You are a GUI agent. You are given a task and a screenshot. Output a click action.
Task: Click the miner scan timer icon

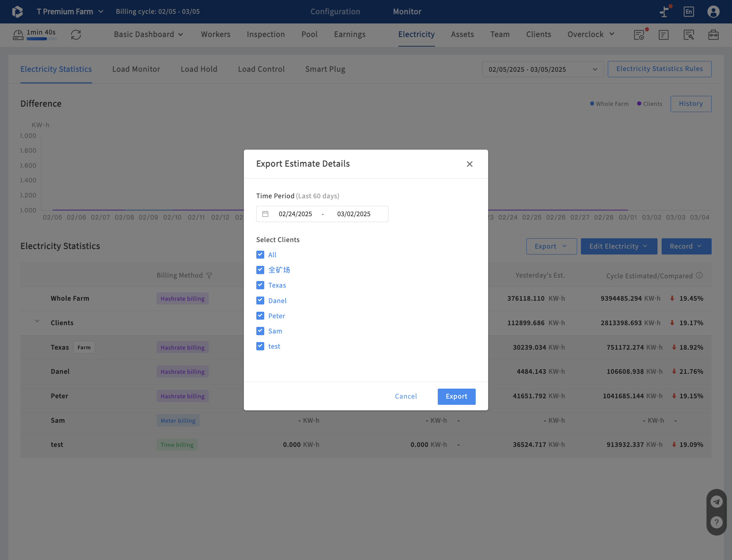coord(18,34)
